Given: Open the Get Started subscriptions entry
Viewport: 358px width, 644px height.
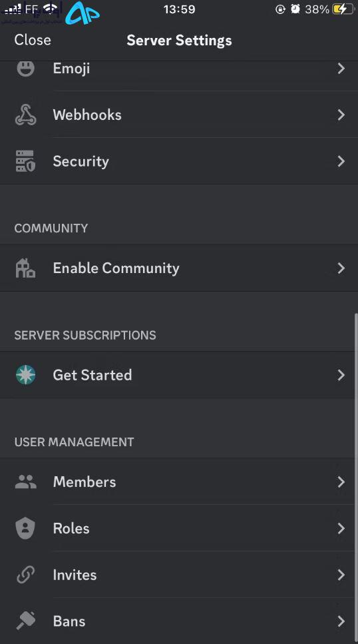Looking at the screenshot, I should pos(179,374).
